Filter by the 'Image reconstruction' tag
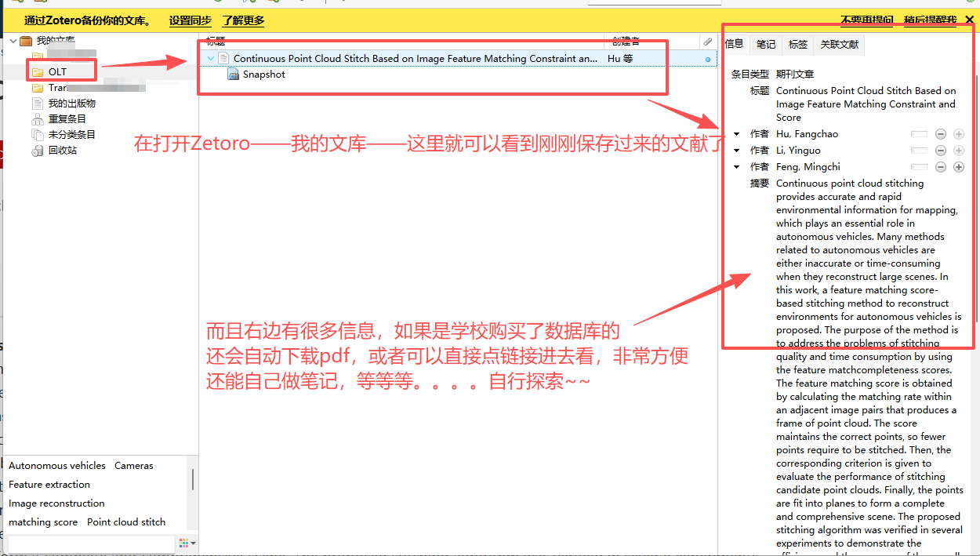The height and width of the screenshot is (556, 980). click(56, 503)
